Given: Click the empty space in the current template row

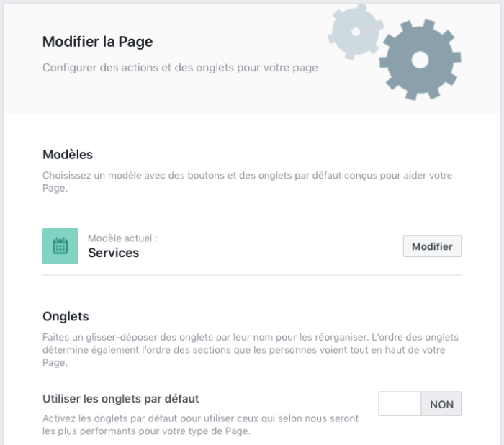Looking at the screenshot, I should tap(274, 246).
